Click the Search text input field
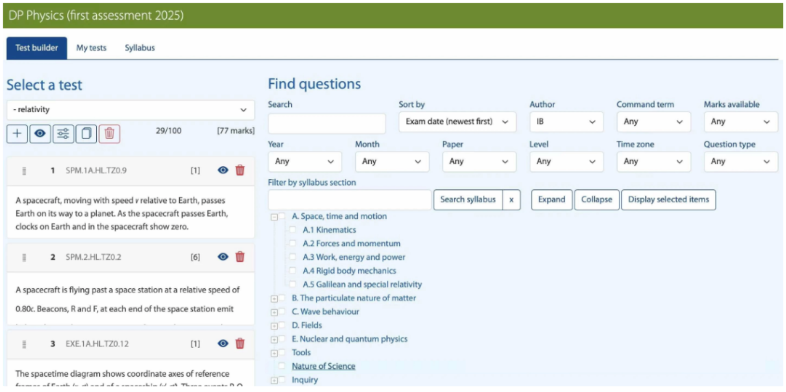 point(327,123)
